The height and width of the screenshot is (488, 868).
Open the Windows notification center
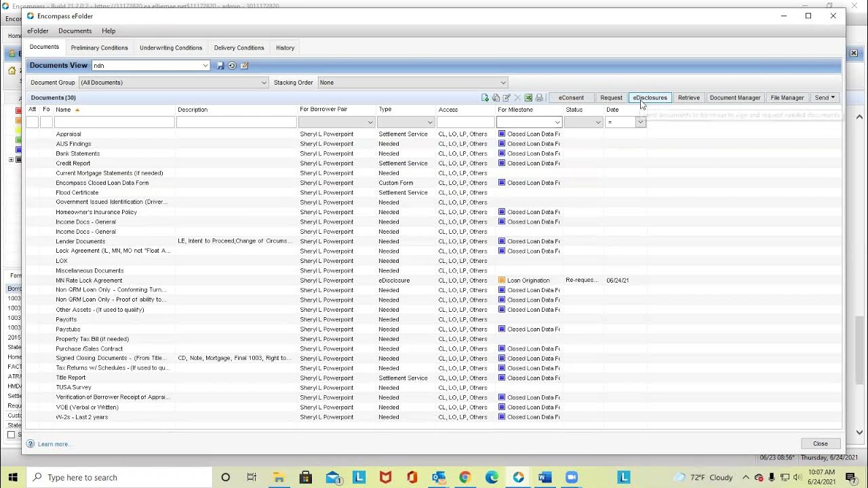852,477
